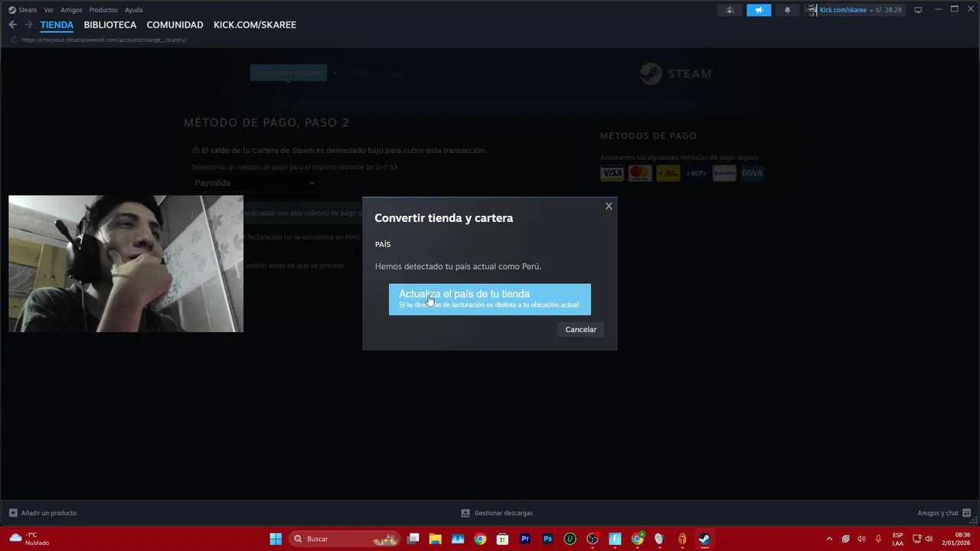Click the taskbar Buscar search box

345,539
